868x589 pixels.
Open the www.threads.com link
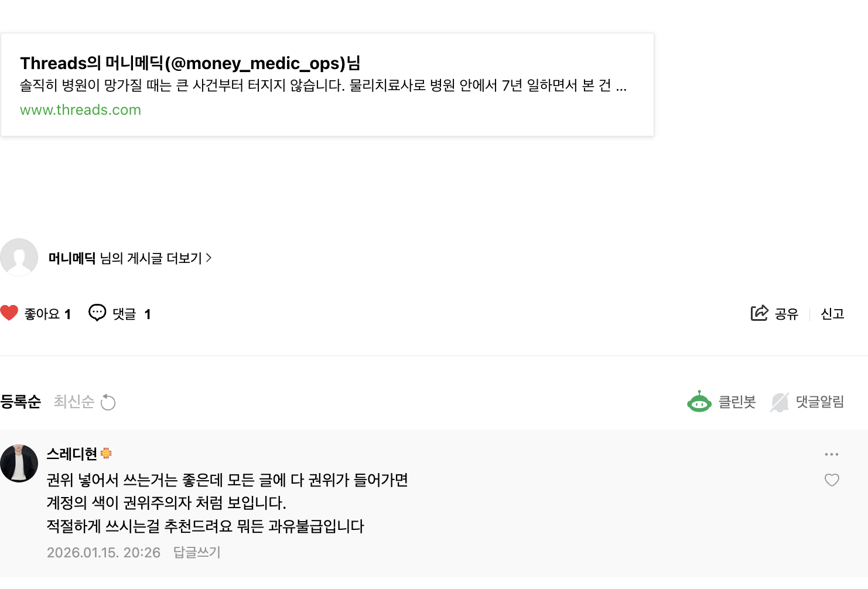(80, 110)
